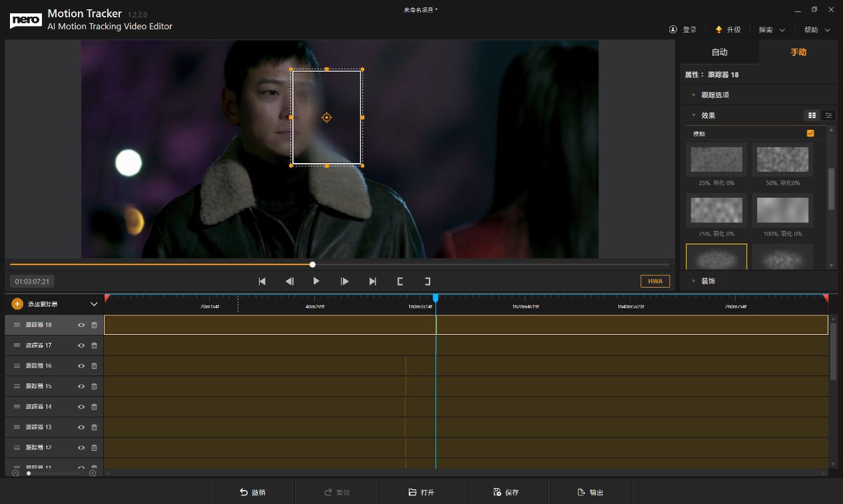This screenshot has height=504, width=843.
Task: Delete 跟踪器 12 with its trash icon
Action: pyautogui.click(x=94, y=447)
